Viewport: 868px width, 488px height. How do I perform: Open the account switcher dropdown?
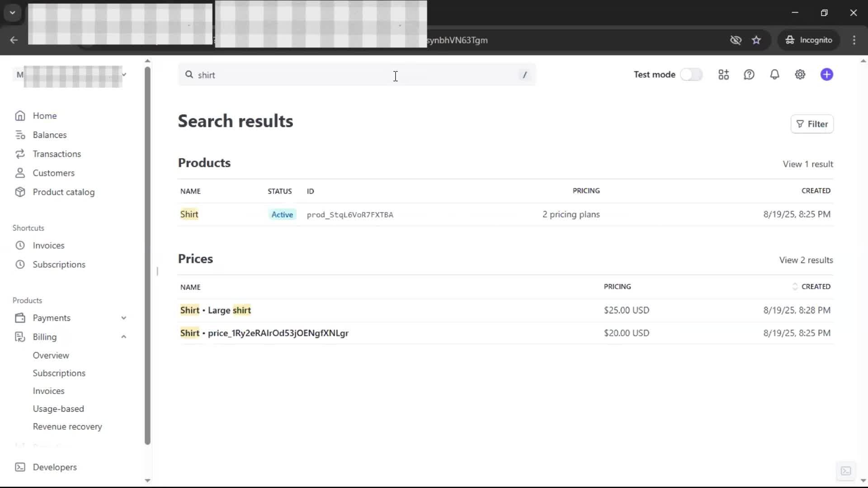[71, 75]
